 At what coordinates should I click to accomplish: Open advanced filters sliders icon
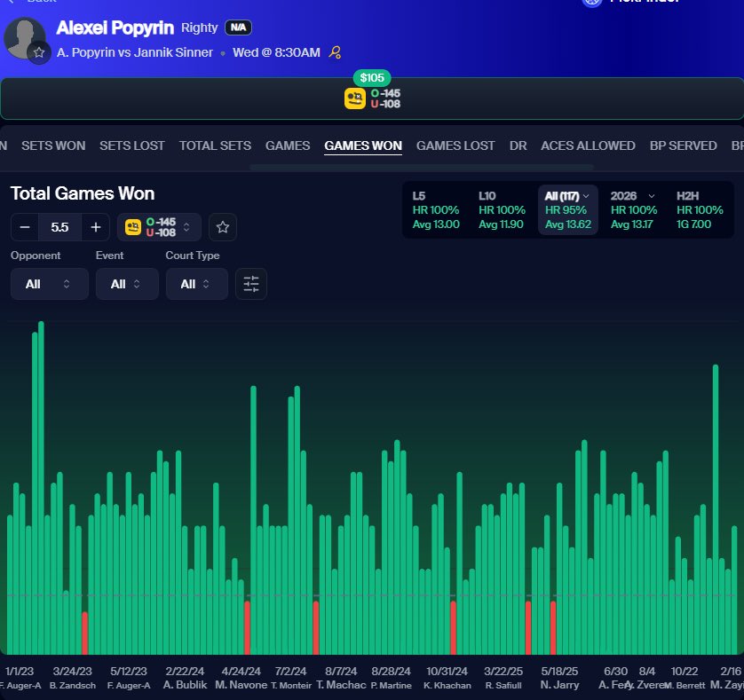pyautogui.click(x=251, y=284)
